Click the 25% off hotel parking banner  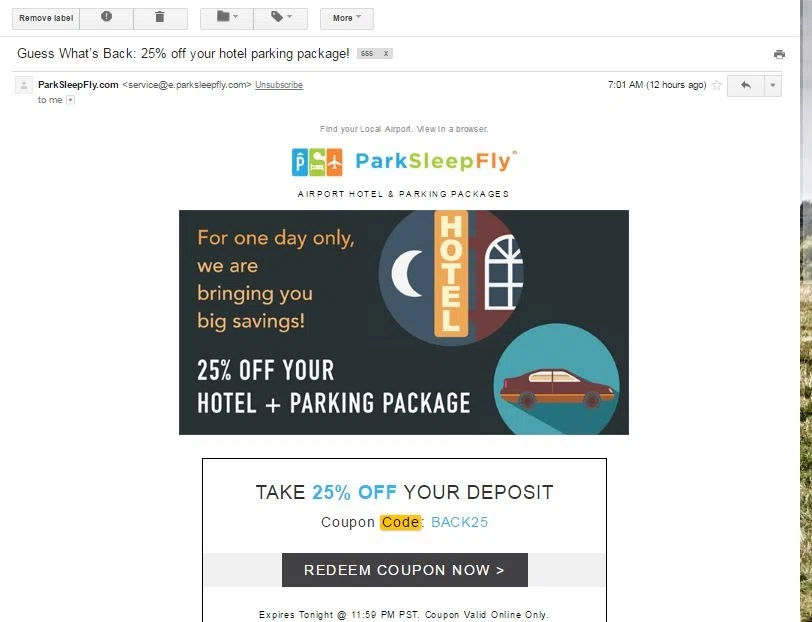pos(404,322)
